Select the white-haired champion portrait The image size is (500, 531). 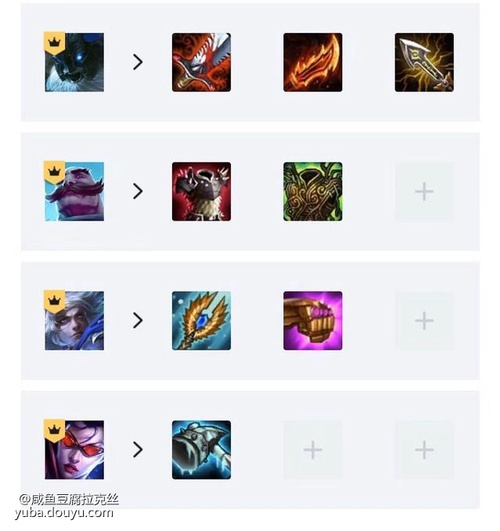[x=74, y=321]
